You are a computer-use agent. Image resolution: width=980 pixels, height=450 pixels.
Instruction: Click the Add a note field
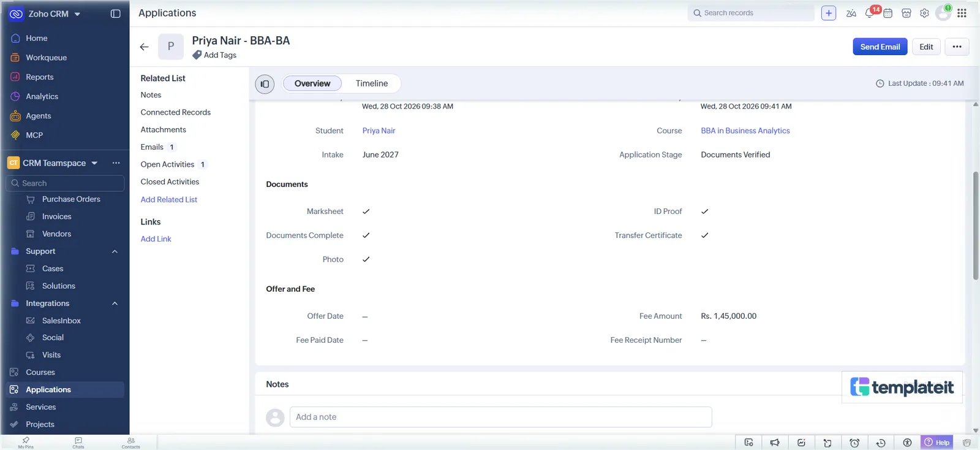(500, 417)
